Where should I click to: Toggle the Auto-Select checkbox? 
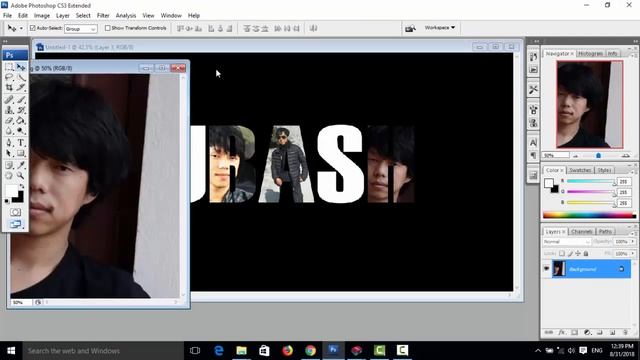(33, 28)
